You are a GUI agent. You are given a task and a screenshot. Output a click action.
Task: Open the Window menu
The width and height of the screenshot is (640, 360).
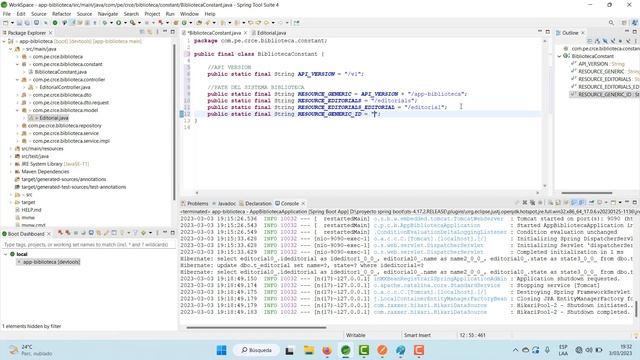(x=189, y=14)
